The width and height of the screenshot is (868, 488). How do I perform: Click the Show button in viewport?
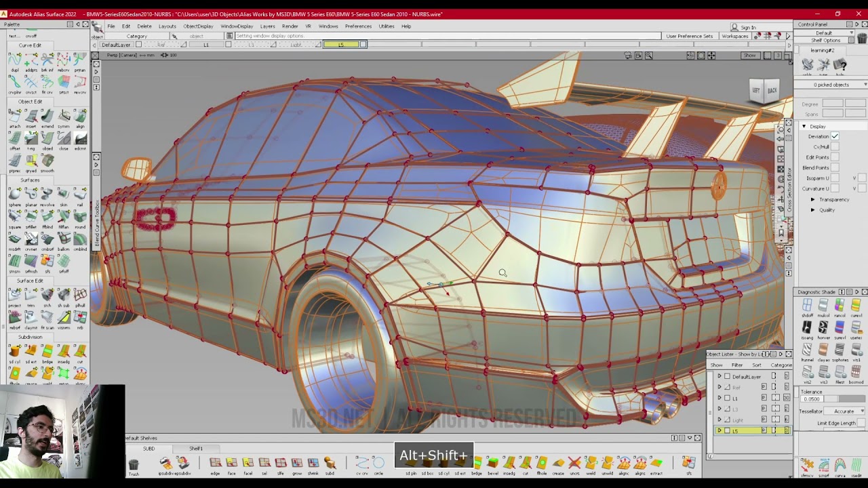[x=749, y=56]
